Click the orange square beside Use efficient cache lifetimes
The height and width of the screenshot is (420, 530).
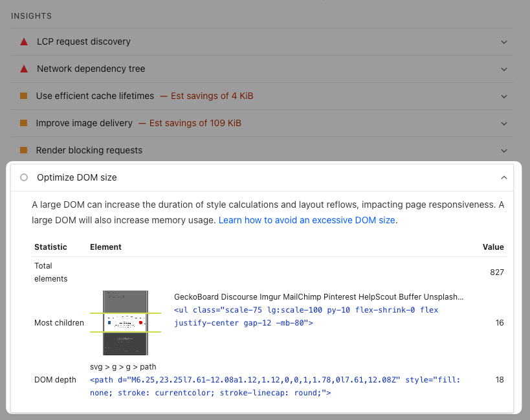(x=23, y=96)
